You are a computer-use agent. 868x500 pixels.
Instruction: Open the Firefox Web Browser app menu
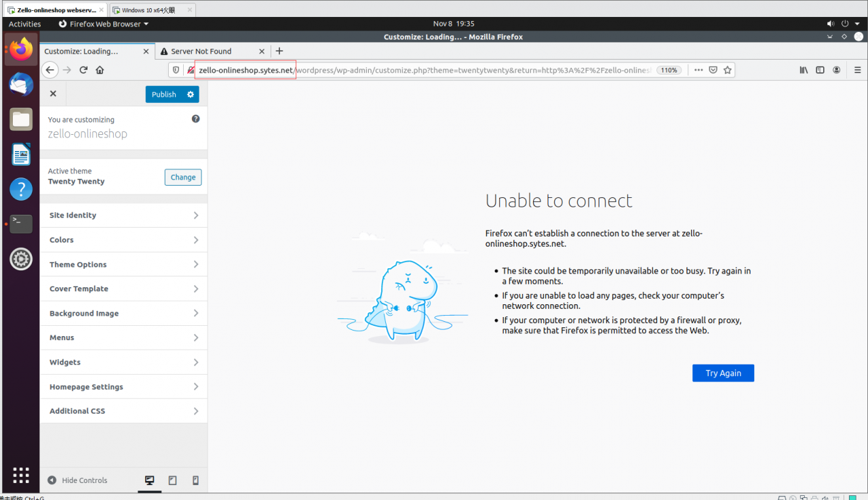point(104,24)
